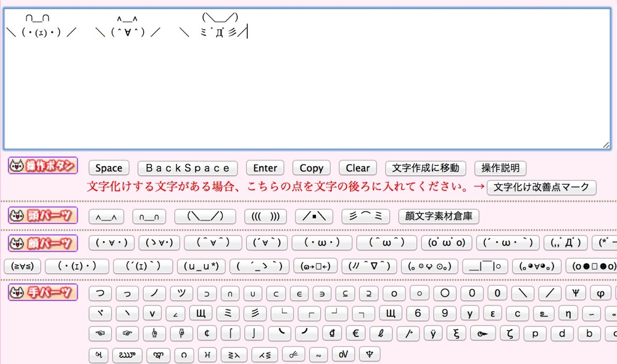Insert the ノ hand part

pos(154,294)
